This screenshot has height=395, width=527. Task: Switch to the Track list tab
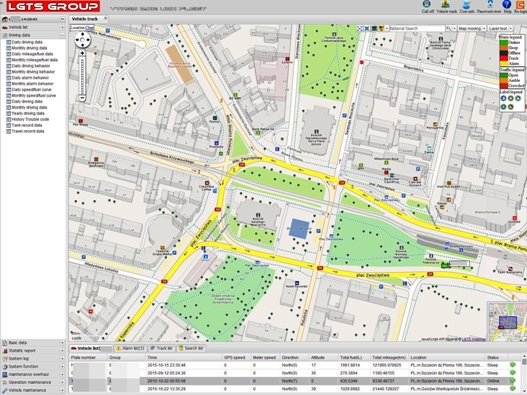161,348
